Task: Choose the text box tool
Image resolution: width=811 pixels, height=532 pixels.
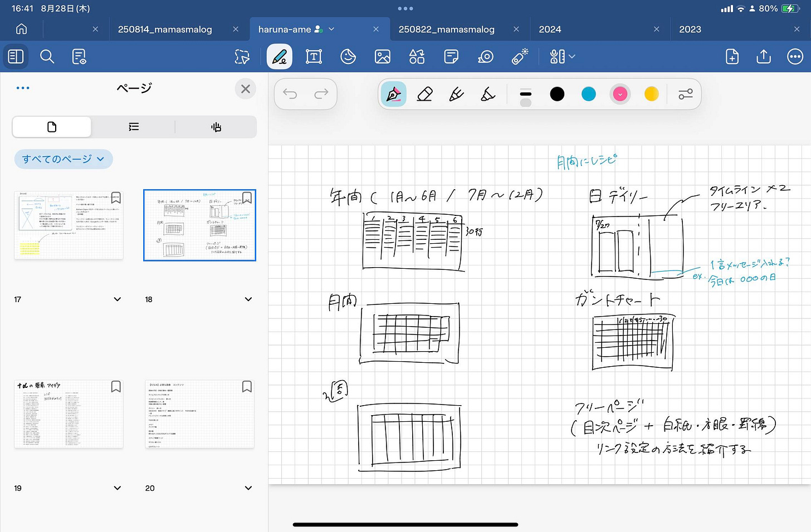Action: point(314,57)
